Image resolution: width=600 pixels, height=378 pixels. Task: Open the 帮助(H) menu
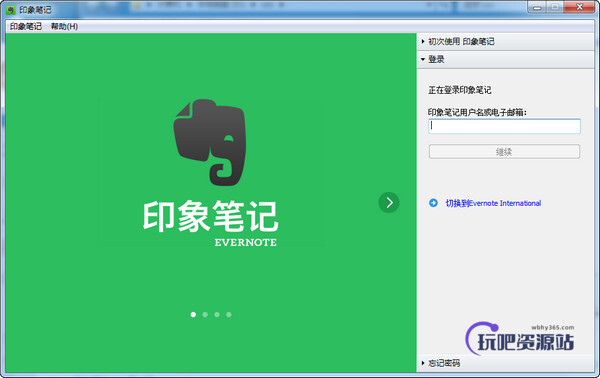[64, 26]
